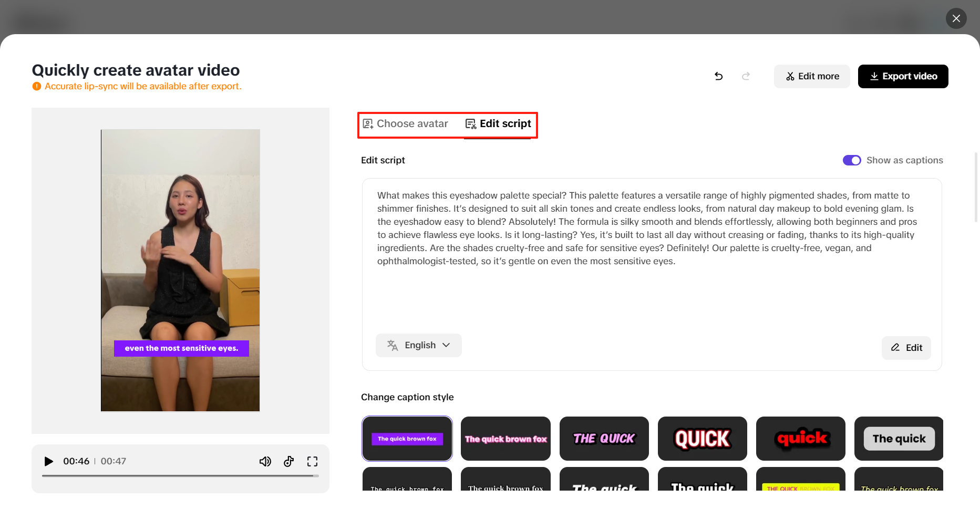The image size is (980, 509).
Task: Expand the caption language selector chevron
Action: (447, 345)
